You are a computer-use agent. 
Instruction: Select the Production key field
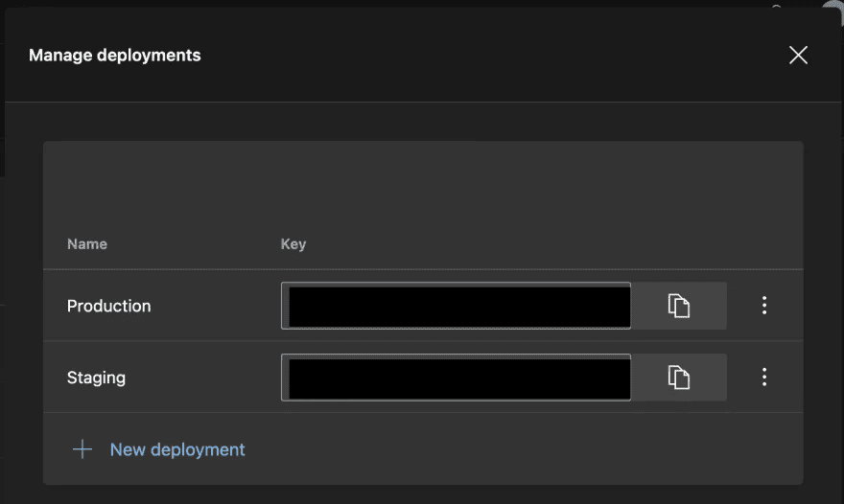[458, 306]
